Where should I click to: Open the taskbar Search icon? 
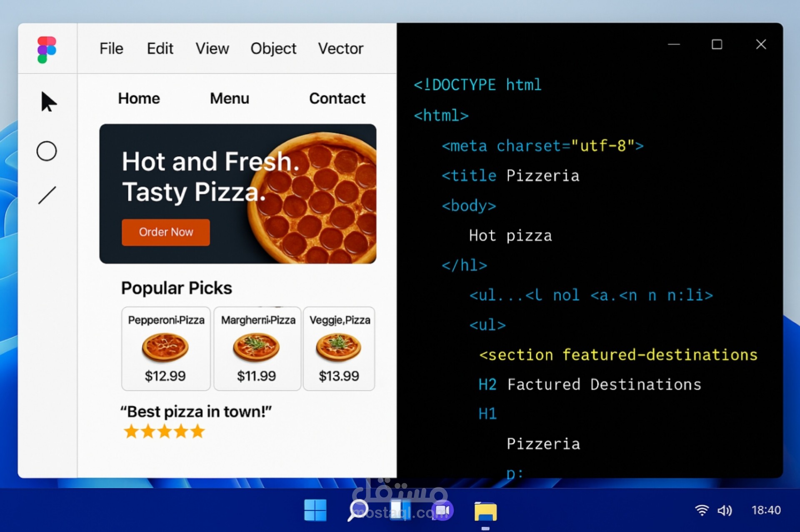358,510
